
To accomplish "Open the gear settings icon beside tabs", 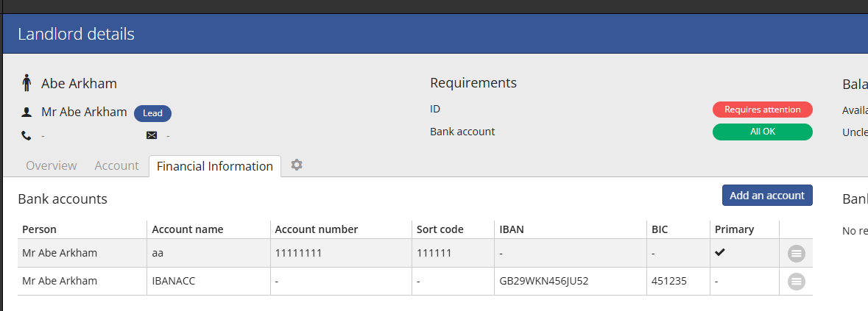I will [x=297, y=165].
